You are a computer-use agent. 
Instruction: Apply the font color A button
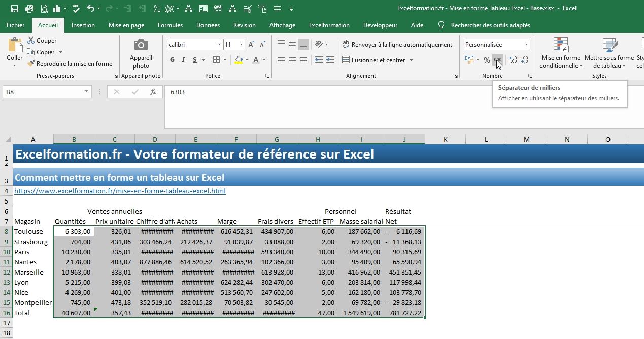pyautogui.click(x=256, y=60)
